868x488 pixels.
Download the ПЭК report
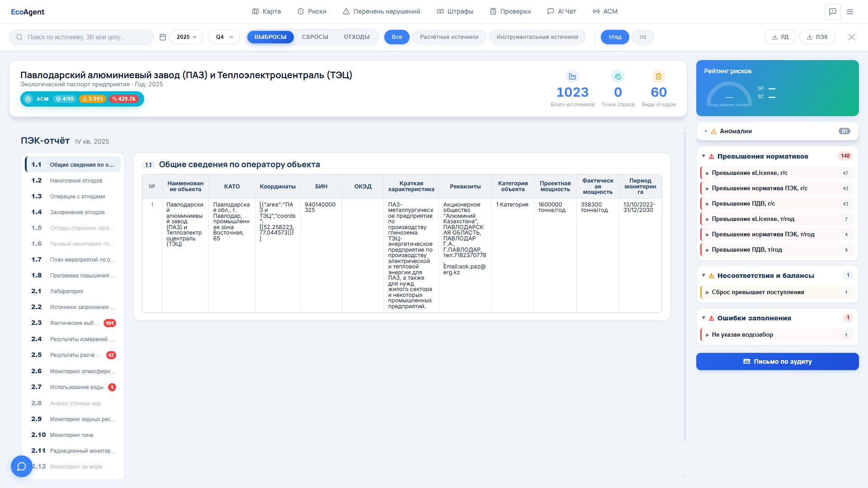coord(817,37)
